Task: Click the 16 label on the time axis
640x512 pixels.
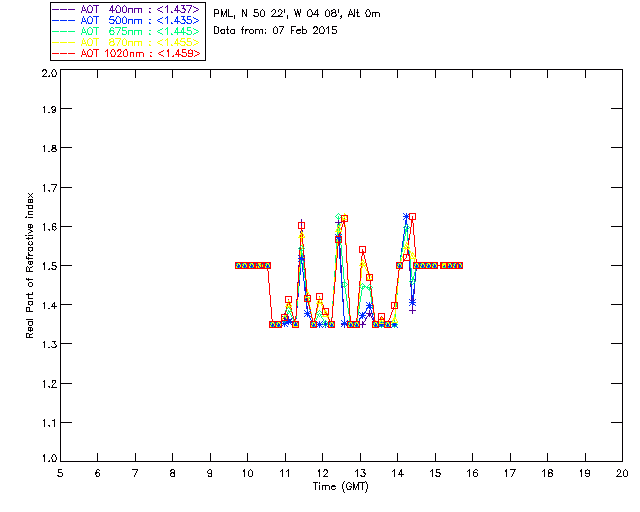Action: (473, 473)
